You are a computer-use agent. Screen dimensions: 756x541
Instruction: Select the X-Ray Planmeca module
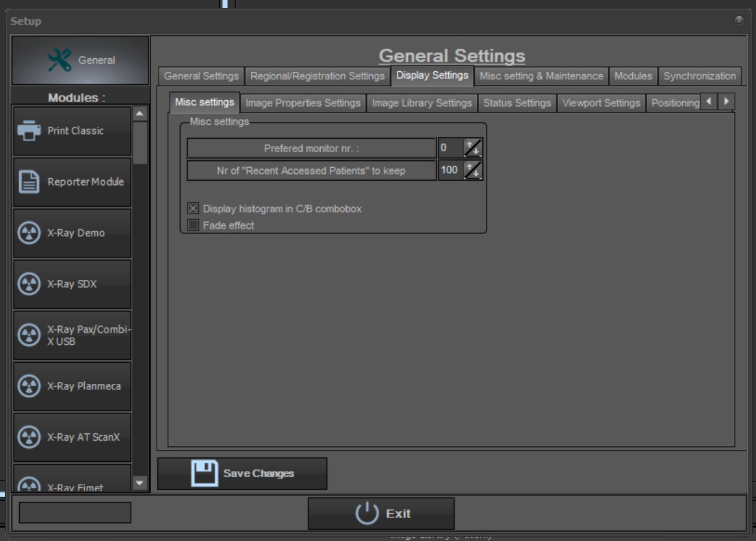tap(71, 386)
